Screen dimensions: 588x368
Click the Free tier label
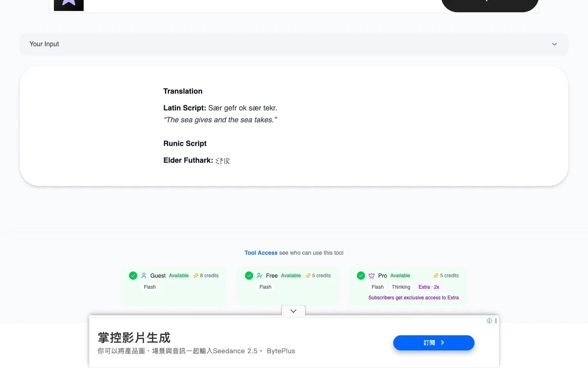point(272,276)
